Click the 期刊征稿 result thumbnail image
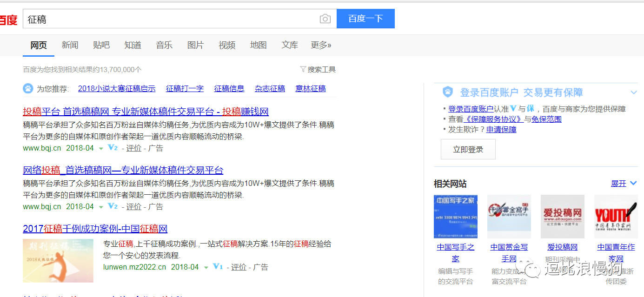Screen dimensions: 644x297 pyautogui.click(x=58, y=261)
